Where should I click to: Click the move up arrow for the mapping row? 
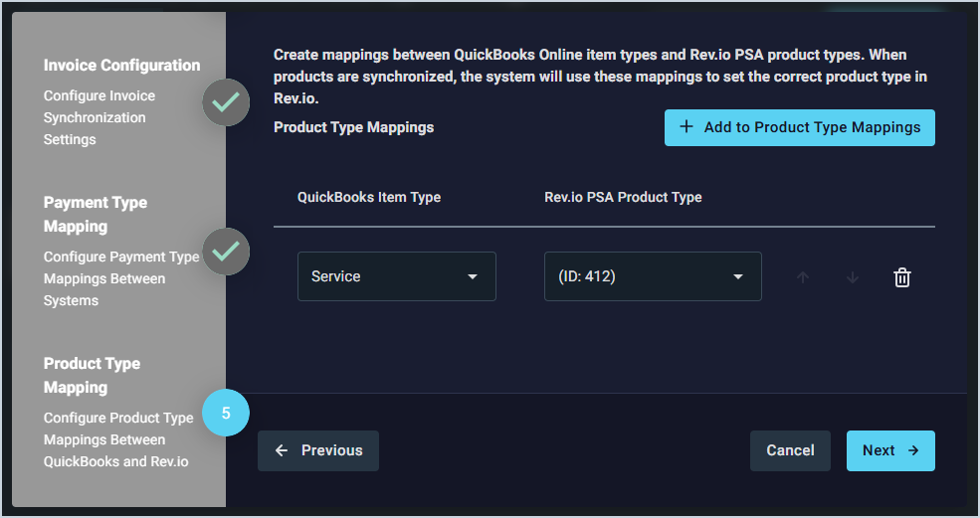coord(803,277)
